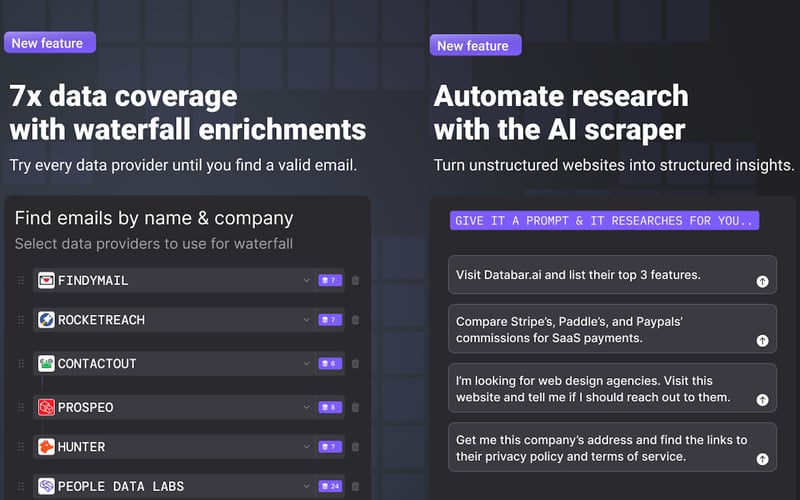Image resolution: width=800 pixels, height=500 pixels.
Task: Click the Hunter logo icon
Action: coord(46,447)
